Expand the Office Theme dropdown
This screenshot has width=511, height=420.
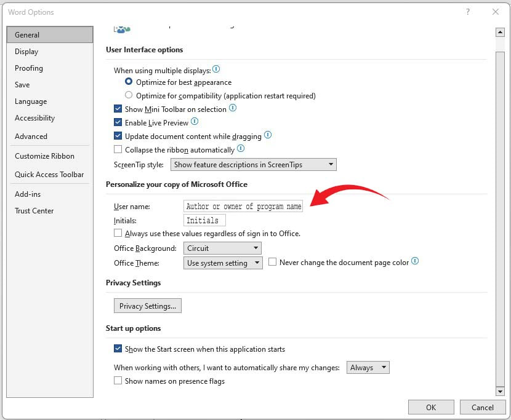pyautogui.click(x=223, y=263)
